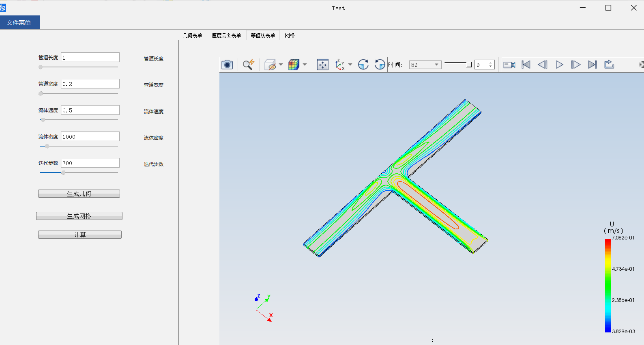Click the 流体密度 slider handle
The image size is (644, 345).
coord(47,146)
